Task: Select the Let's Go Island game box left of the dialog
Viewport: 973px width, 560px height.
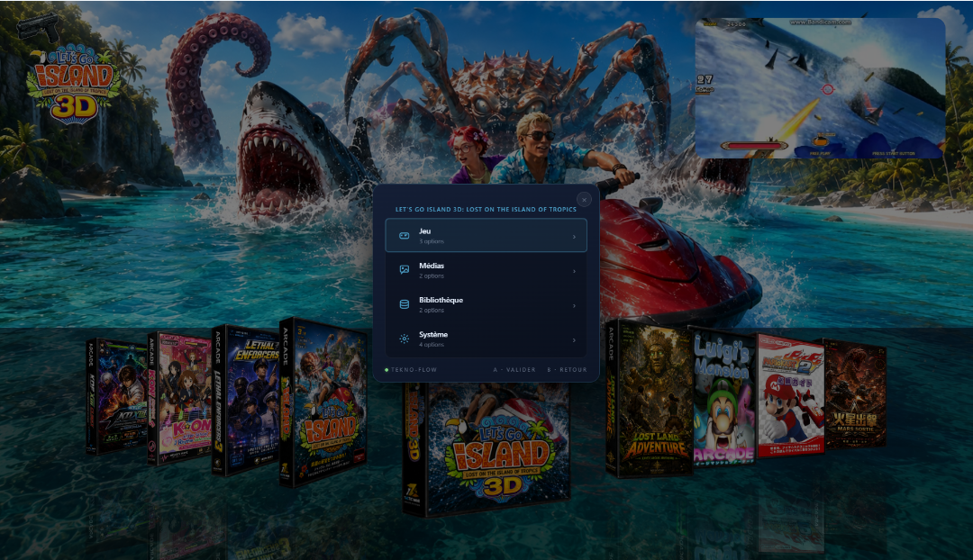Action: click(323, 402)
